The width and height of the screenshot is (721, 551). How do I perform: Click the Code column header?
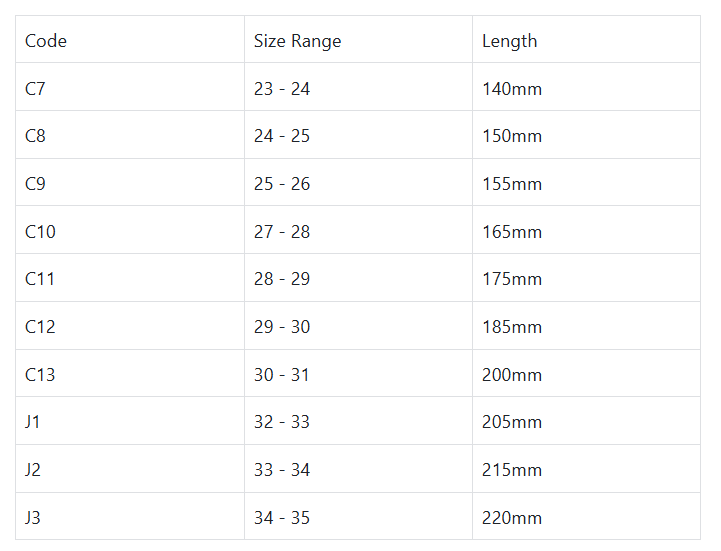tap(46, 41)
